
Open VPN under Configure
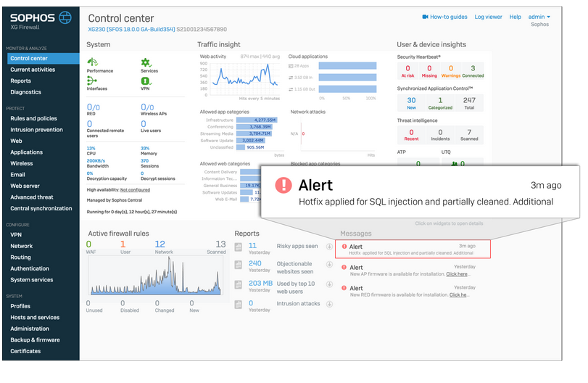click(x=16, y=235)
